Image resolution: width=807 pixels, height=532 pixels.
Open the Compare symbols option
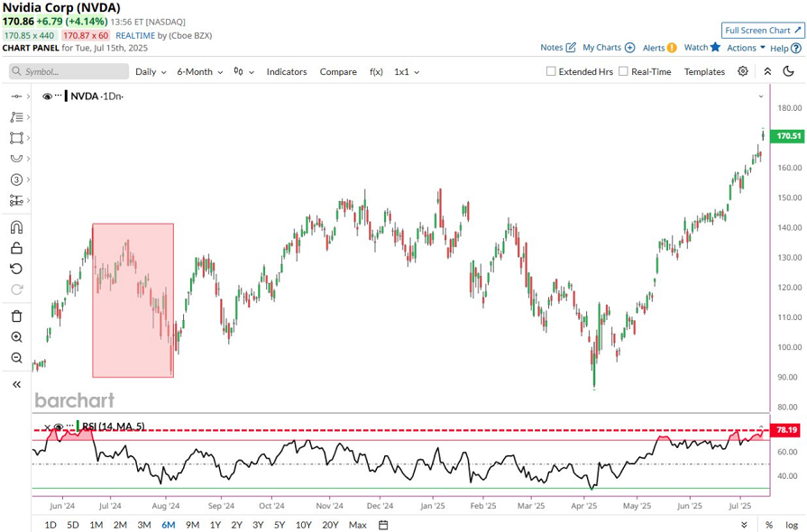coord(338,72)
